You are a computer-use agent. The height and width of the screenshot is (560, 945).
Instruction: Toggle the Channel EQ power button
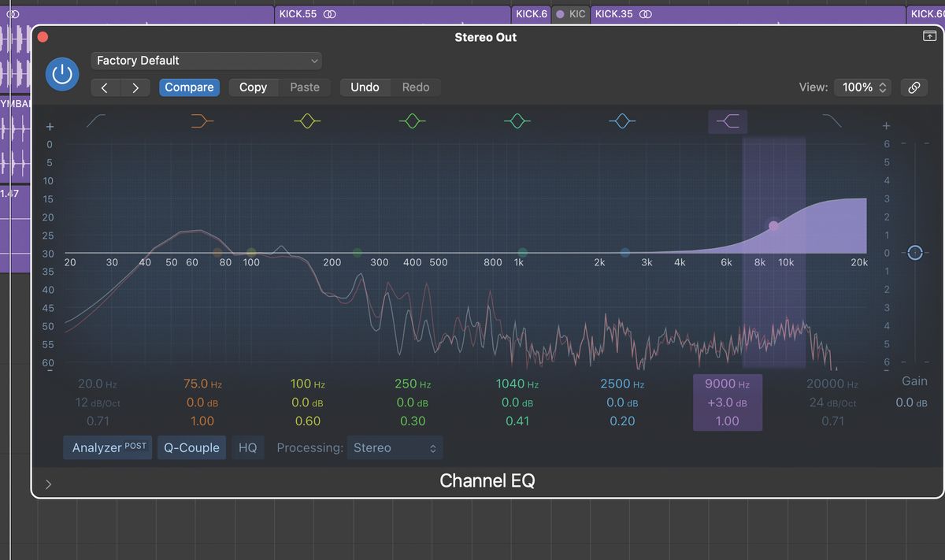coord(61,74)
